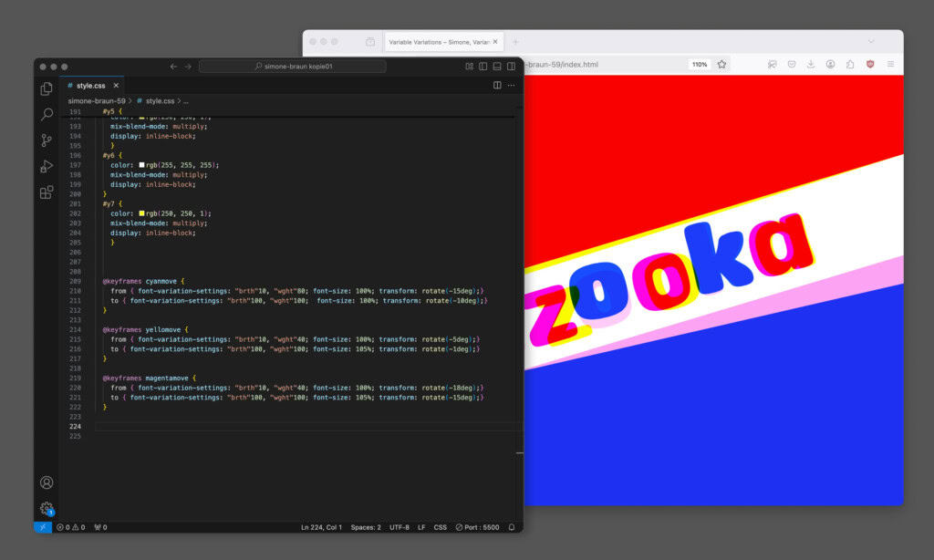This screenshot has height=560, width=934.
Task: Open the editor More Actions ellipsis menu
Action: [512, 85]
